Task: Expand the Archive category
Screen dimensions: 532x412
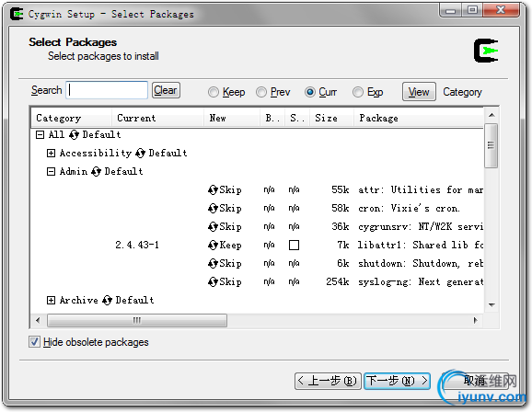Action: click(51, 300)
